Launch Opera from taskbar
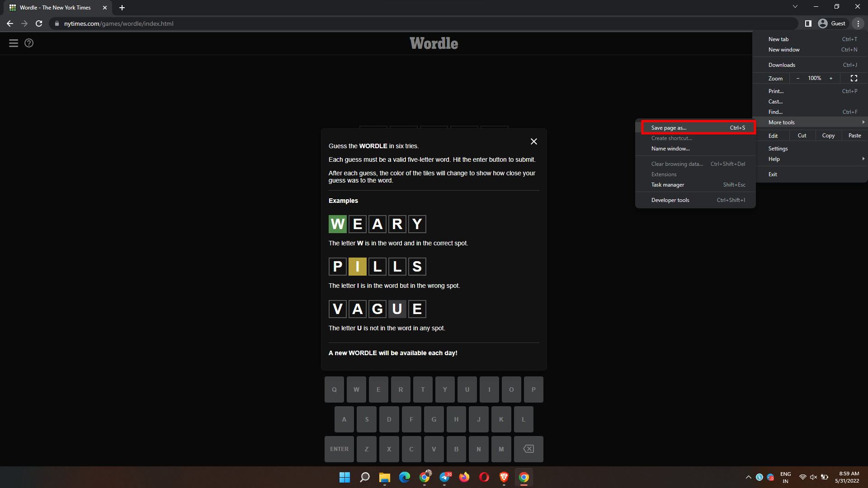The image size is (868, 488). (484, 477)
